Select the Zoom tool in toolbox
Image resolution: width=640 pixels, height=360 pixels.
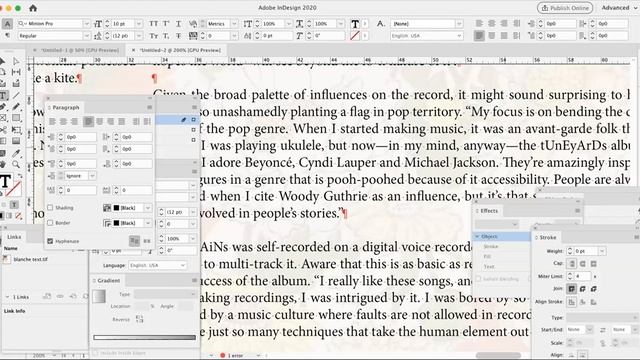coord(16,164)
